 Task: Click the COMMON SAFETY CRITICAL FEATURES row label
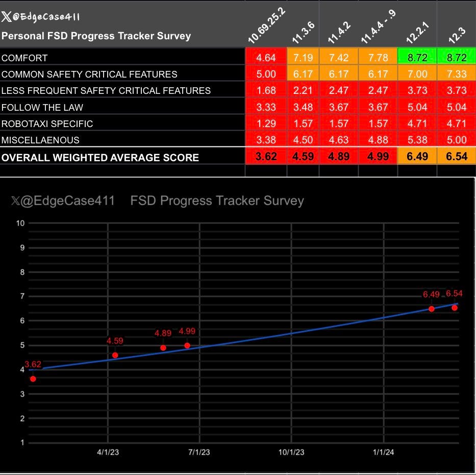[x=89, y=74]
